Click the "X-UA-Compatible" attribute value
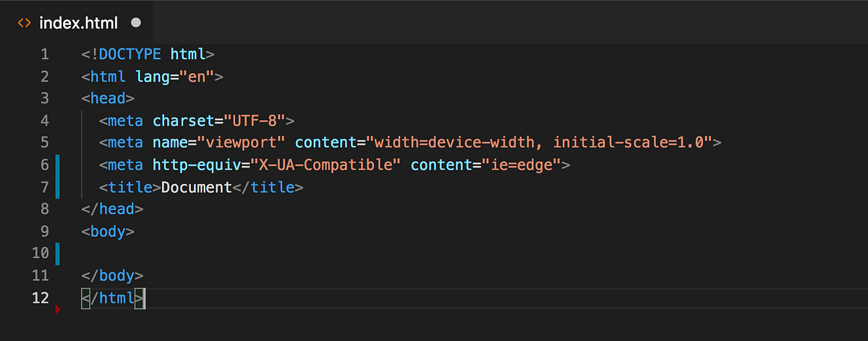 325,165
